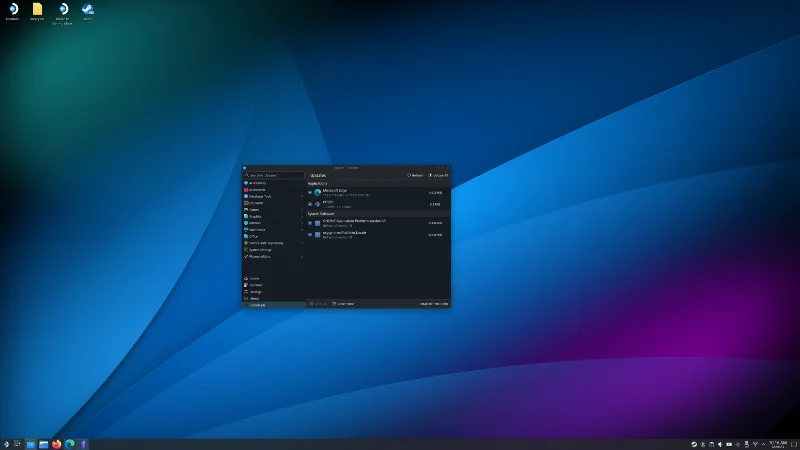Screen dimensions: 800x450
Task: Expand the Games category in sidebar
Action: [x=301, y=209]
